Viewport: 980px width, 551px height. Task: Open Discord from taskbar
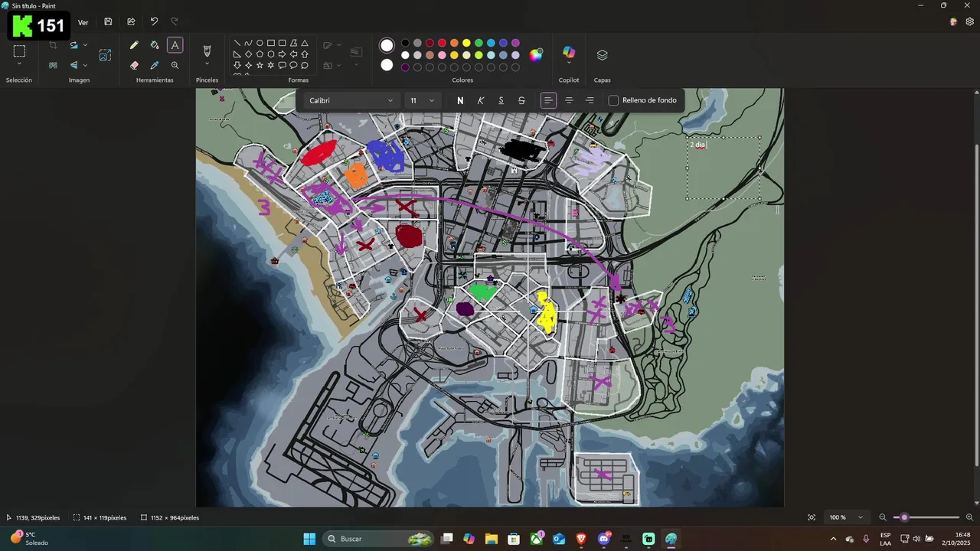point(604,539)
